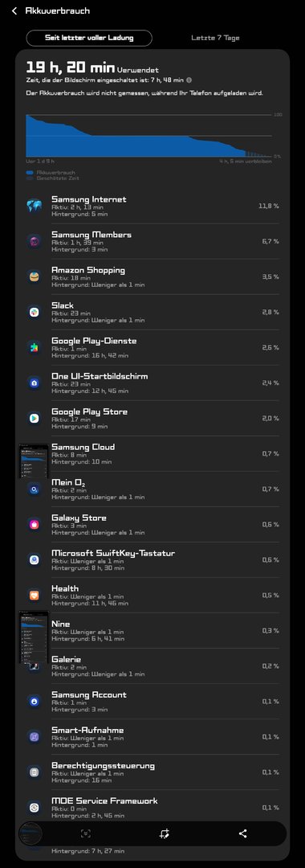This screenshot has width=305, height=868.
Task: Click the share icon in bottom toolbar
Action: pos(242,833)
